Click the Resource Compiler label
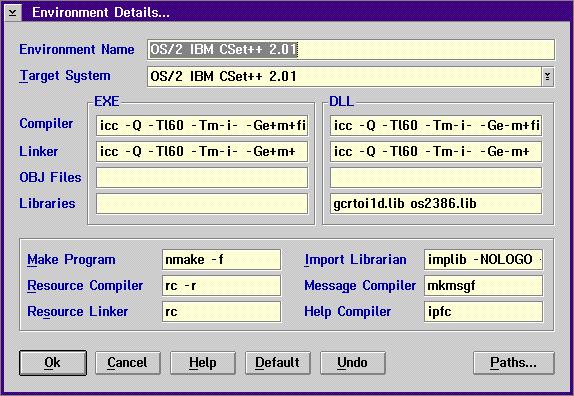Viewport: 574px width, 396px height. tap(85, 285)
